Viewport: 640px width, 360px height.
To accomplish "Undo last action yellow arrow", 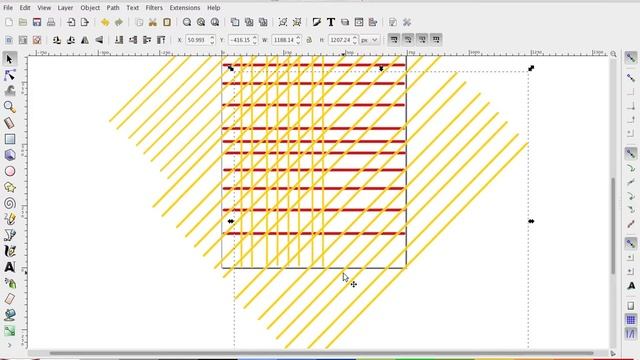I will tap(105, 22).
